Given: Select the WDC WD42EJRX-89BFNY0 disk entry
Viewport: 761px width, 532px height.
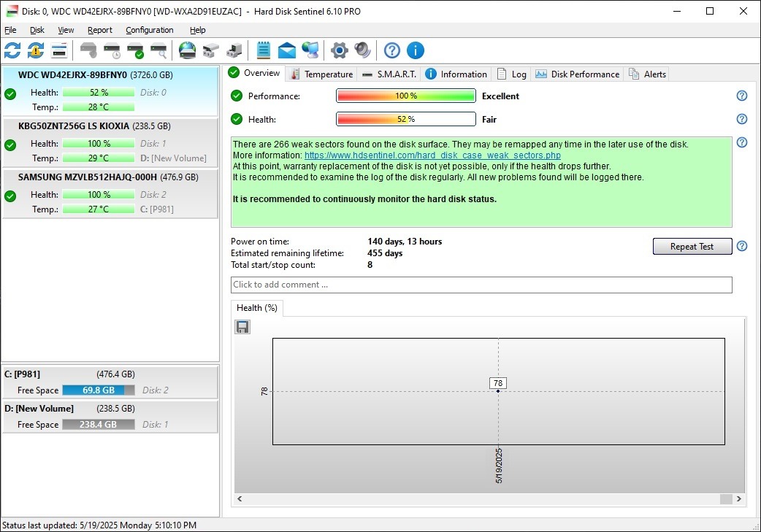Looking at the screenshot, I should click(110, 90).
